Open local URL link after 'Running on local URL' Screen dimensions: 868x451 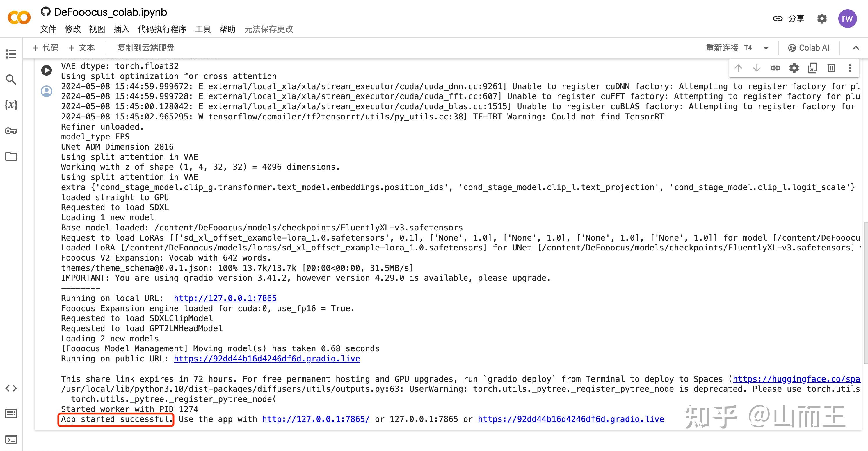[x=225, y=298]
